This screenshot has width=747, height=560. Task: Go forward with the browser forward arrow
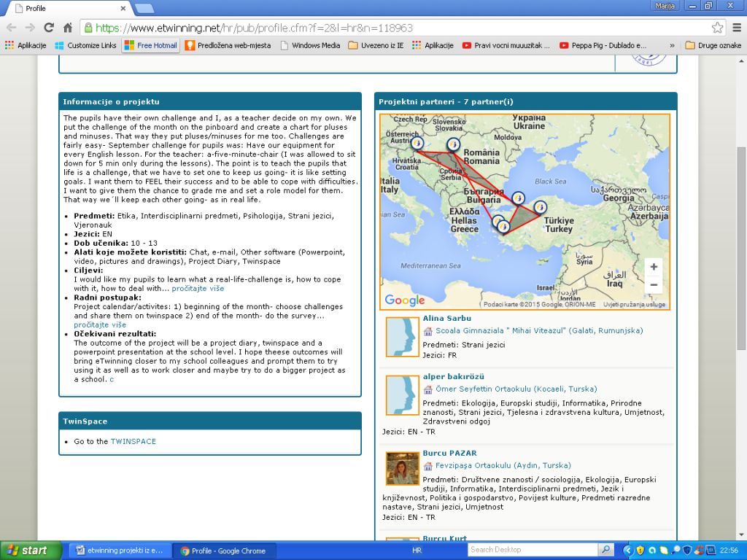pos(30,28)
